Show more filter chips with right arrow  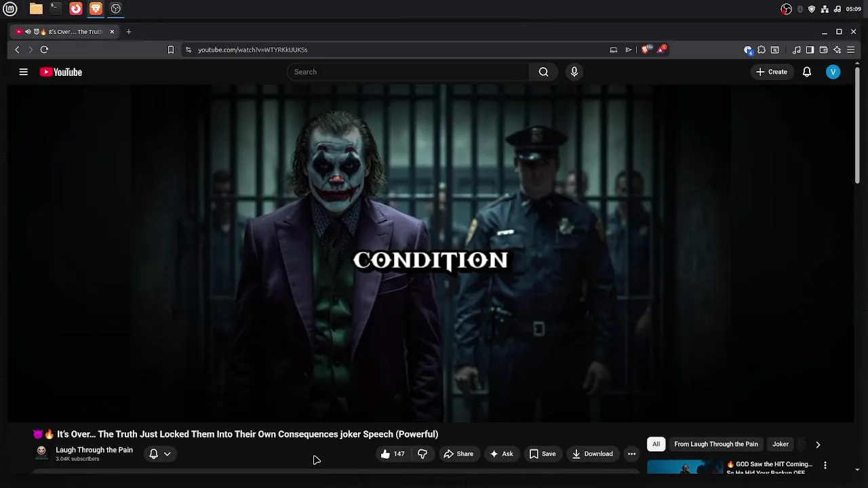tap(818, 445)
